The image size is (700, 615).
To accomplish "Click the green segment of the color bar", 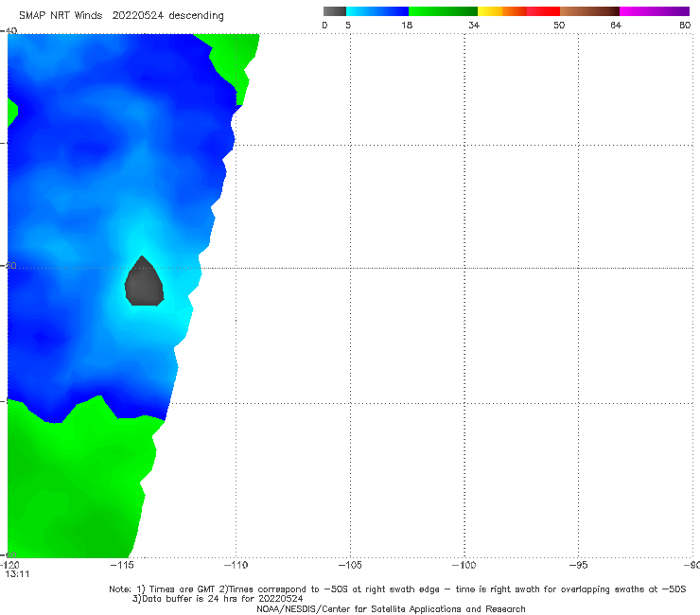I will point(443,11).
